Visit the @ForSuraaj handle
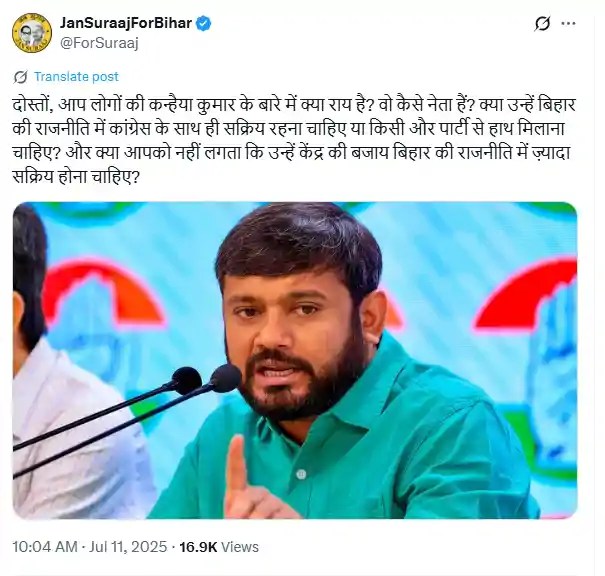605x576 pixels. [99, 43]
